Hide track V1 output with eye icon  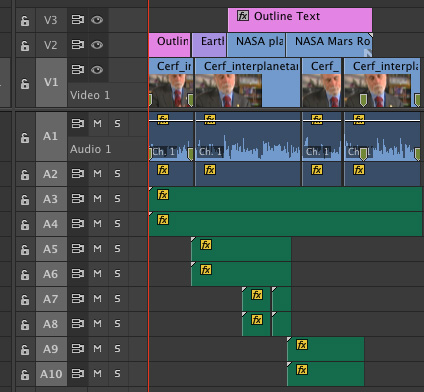(97, 70)
